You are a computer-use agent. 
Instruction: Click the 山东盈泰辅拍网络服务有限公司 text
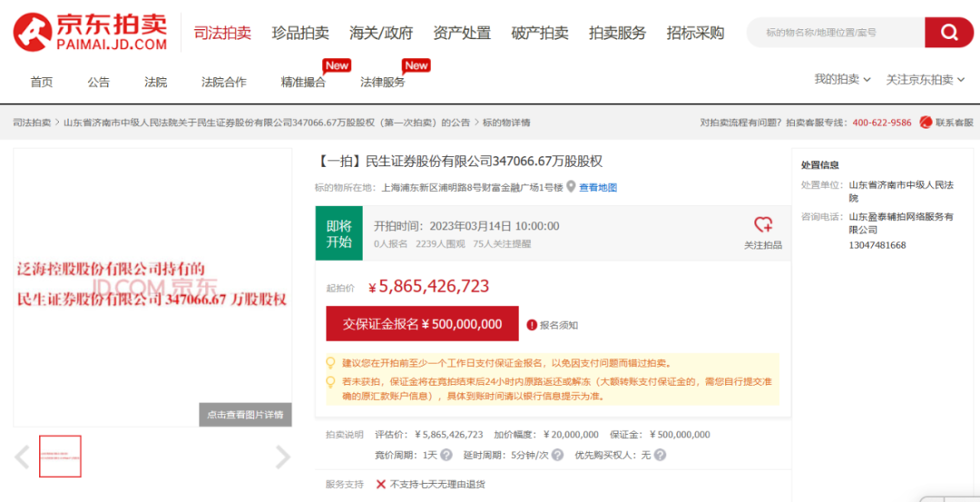click(x=901, y=223)
